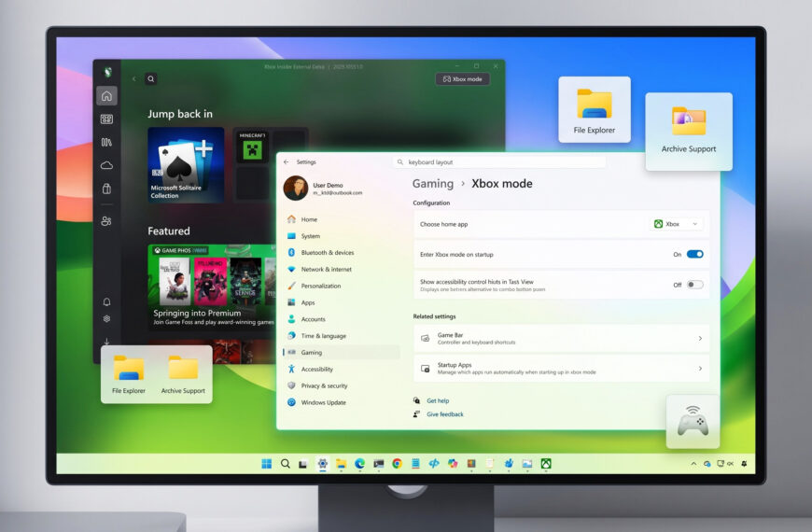Open Task View on the taskbar
The width and height of the screenshot is (812, 532).
point(303,464)
